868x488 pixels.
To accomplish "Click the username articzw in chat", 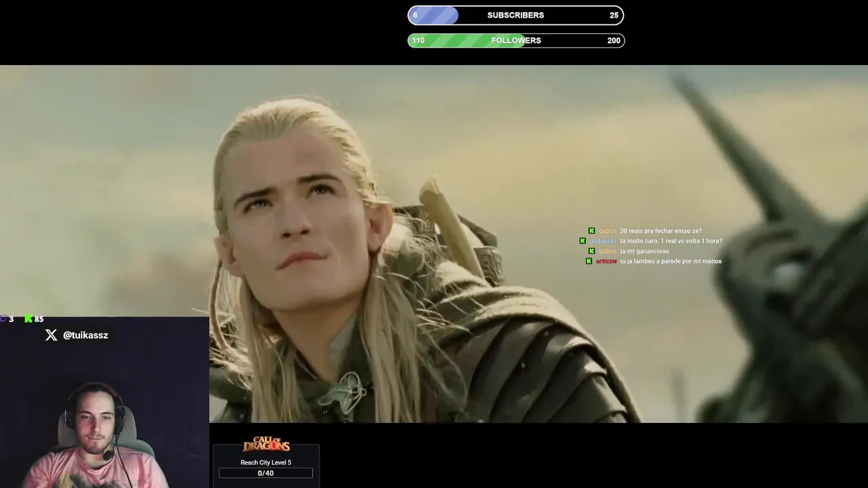I will (606, 261).
